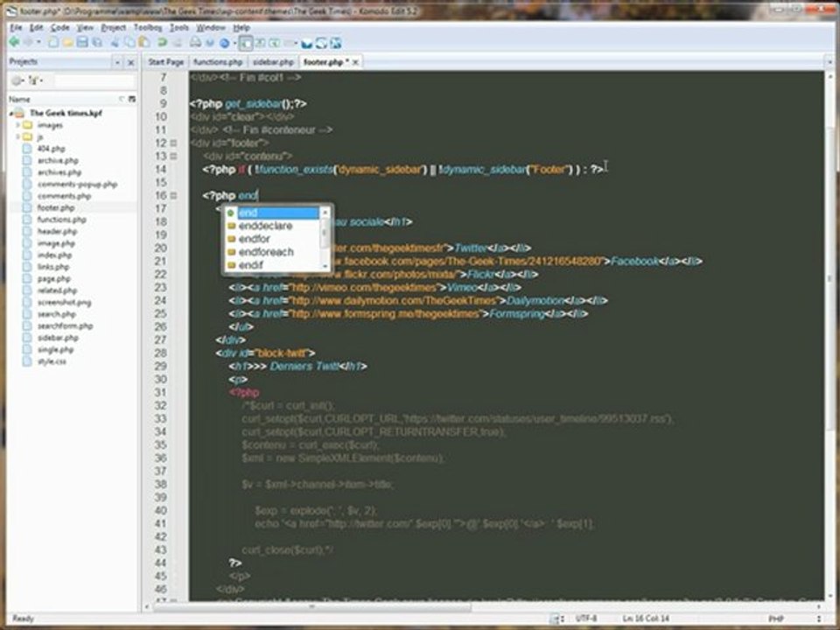Open the Projects panel dropdown arrow
840x630 pixels.
(x=117, y=63)
